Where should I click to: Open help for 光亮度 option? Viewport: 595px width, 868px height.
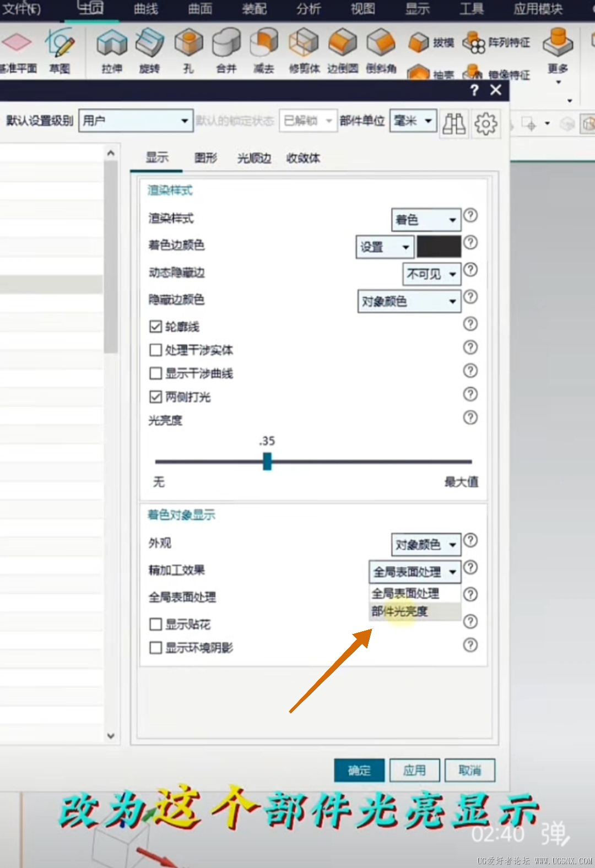tap(470, 417)
